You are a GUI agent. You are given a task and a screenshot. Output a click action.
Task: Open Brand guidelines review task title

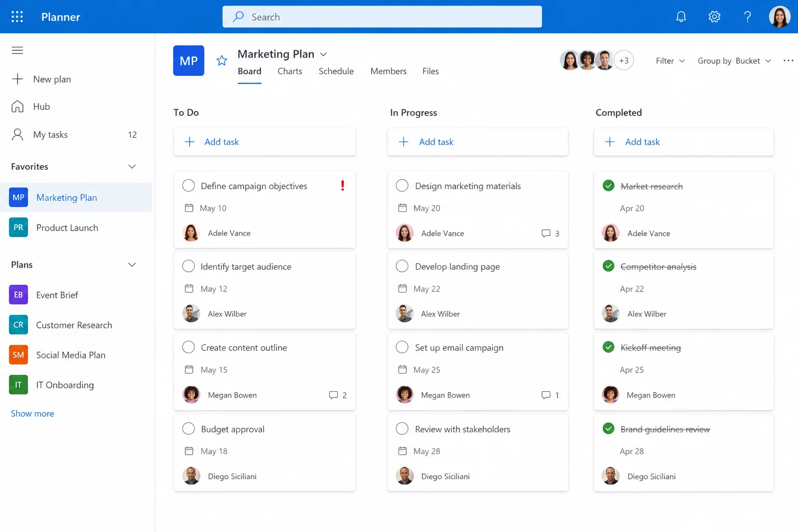click(x=665, y=429)
